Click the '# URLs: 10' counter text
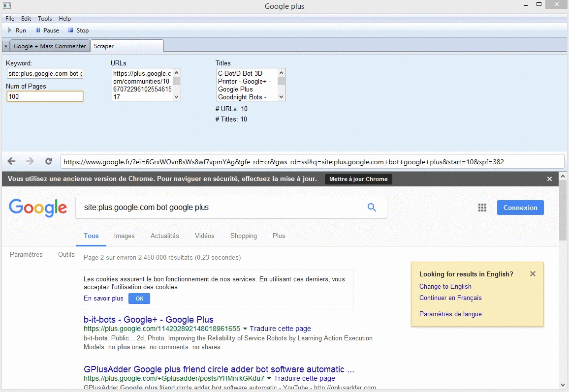 (x=231, y=109)
